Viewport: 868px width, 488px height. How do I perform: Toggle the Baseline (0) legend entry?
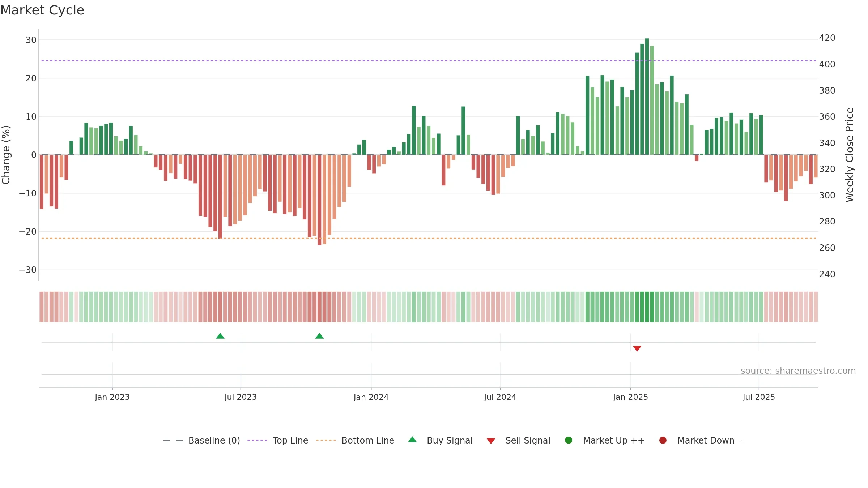(x=201, y=440)
